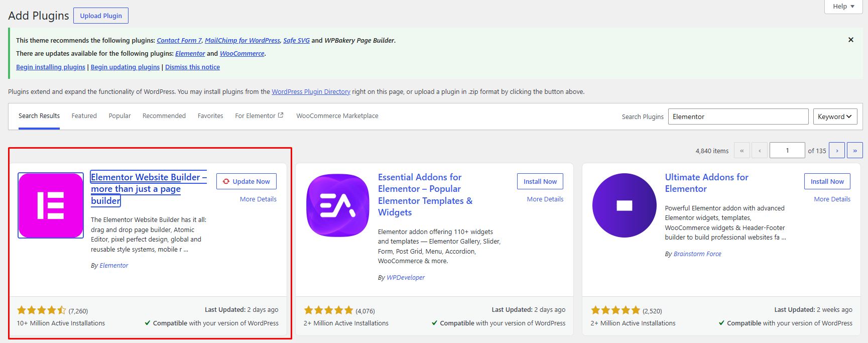
Task: Click the Brainstorm Force author link
Action: point(697,254)
